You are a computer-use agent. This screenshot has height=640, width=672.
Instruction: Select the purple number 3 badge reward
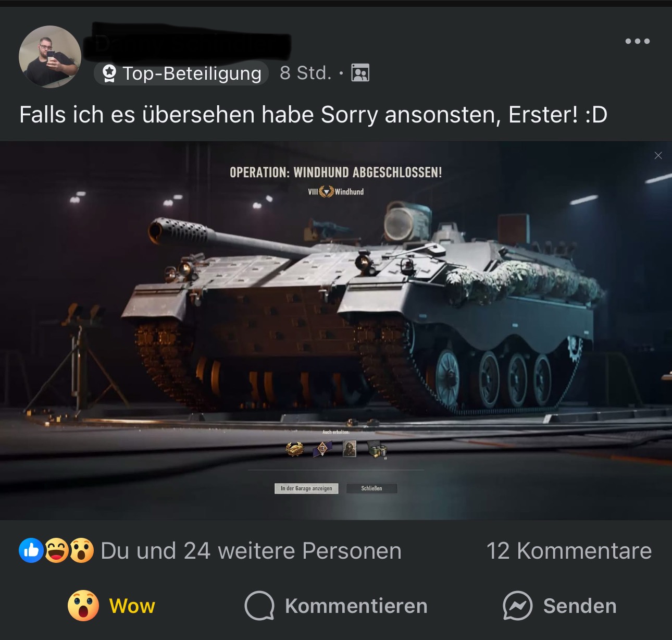point(322,448)
